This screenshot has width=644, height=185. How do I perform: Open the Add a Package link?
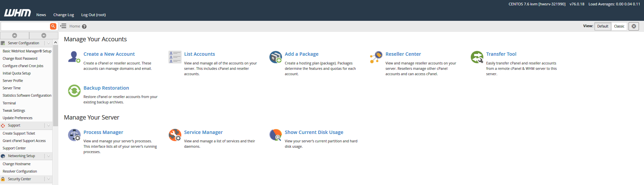pyautogui.click(x=301, y=54)
